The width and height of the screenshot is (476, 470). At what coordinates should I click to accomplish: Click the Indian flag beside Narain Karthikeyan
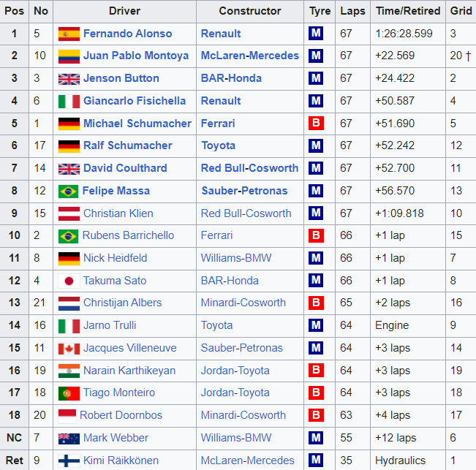[69, 371]
